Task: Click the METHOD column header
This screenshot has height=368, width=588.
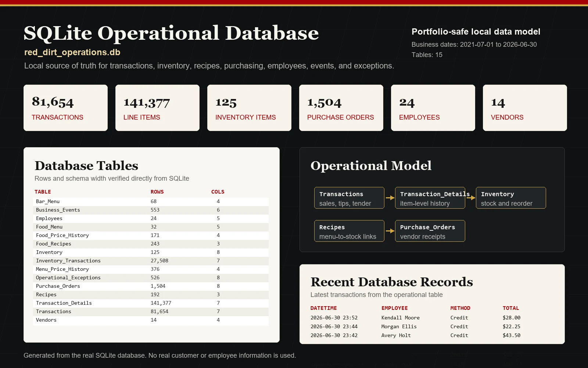Action: click(x=460, y=308)
